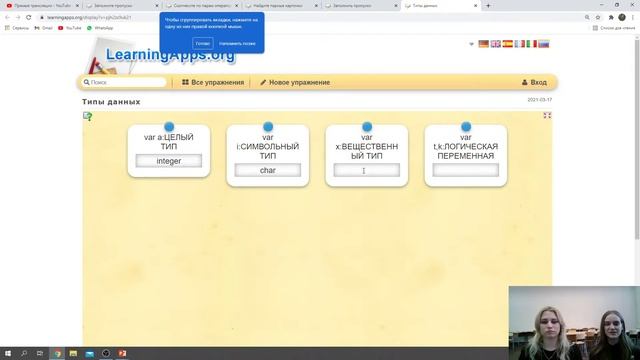Image resolution: width=640 pixels, height=360 pixels.
Task: Open the address bar zoom magnifier
Action: (x=587, y=18)
